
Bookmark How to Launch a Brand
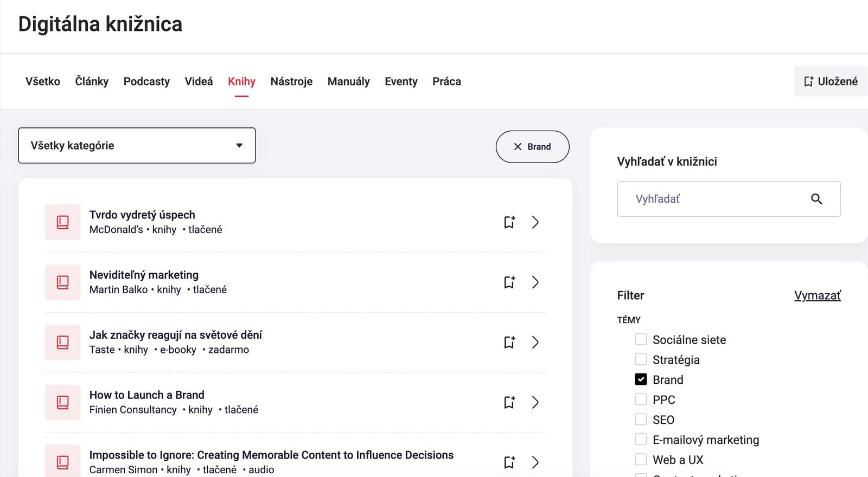click(509, 403)
